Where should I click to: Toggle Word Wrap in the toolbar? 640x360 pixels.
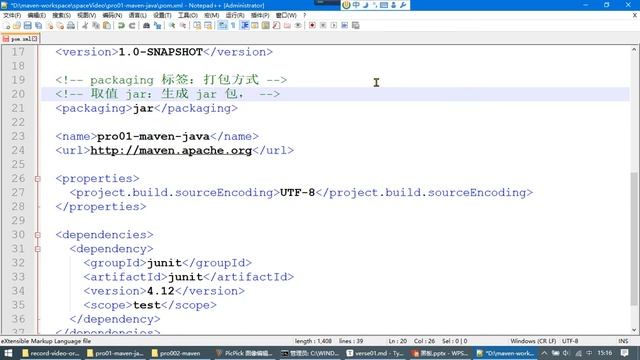click(x=222, y=25)
